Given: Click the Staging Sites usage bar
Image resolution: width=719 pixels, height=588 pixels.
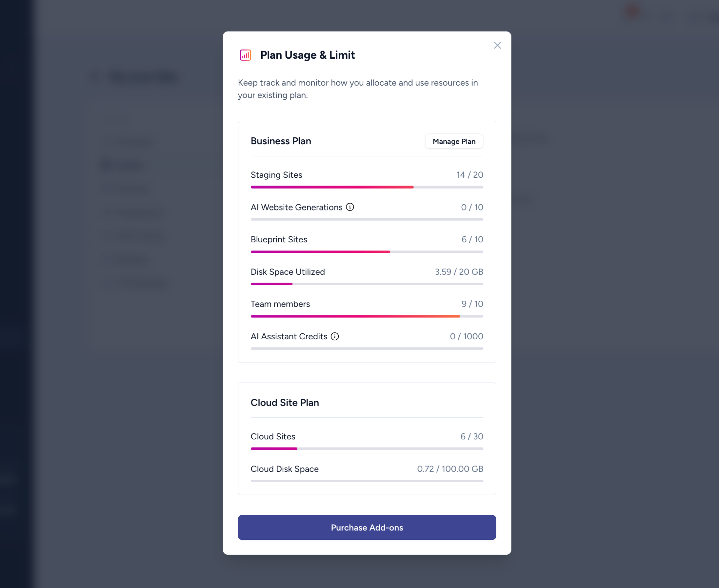Looking at the screenshot, I should point(367,187).
